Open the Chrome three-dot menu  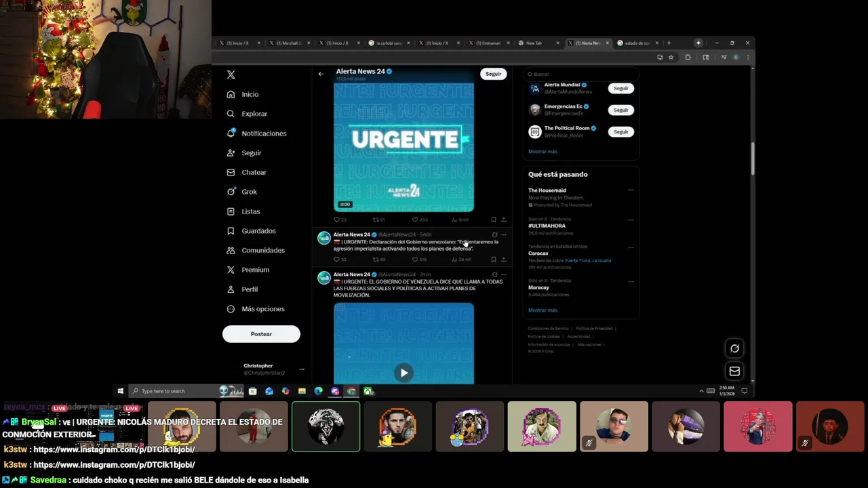(x=748, y=58)
